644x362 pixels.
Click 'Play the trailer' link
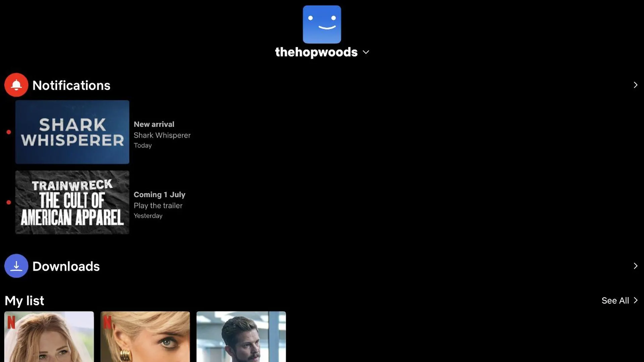coord(158,205)
